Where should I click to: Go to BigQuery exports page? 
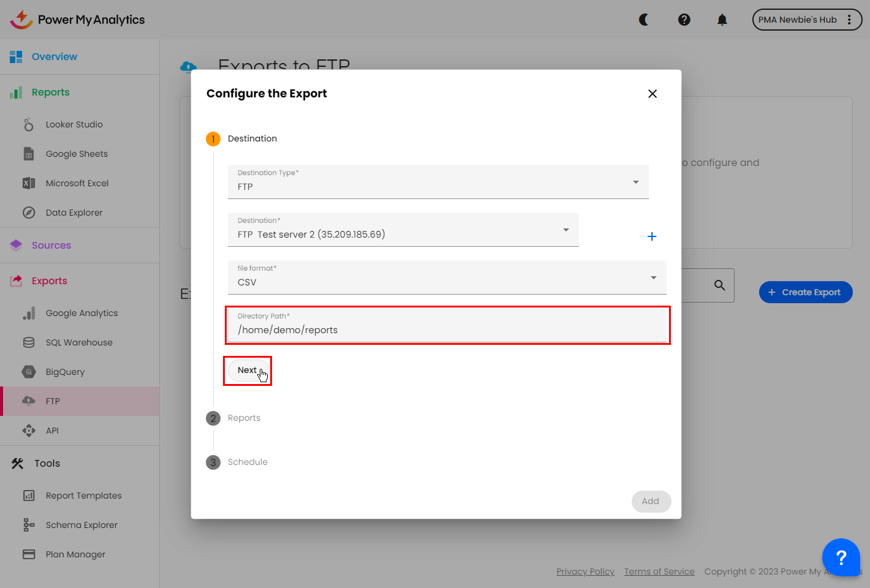(65, 372)
